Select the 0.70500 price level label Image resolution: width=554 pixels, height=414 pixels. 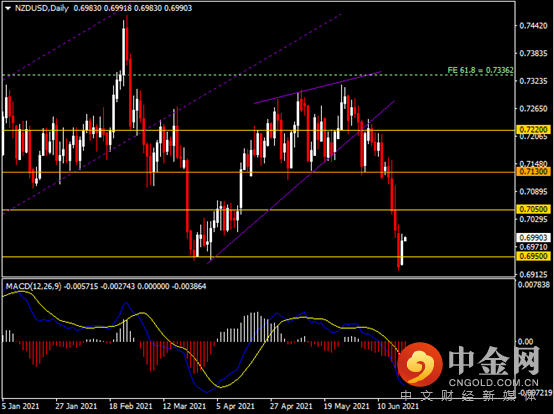pyautogui.click(x=534, y=209)
